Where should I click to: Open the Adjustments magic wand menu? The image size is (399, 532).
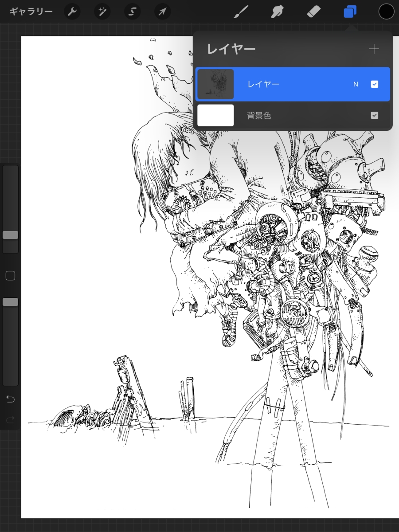pyautogui.click(x=102, y=12)
